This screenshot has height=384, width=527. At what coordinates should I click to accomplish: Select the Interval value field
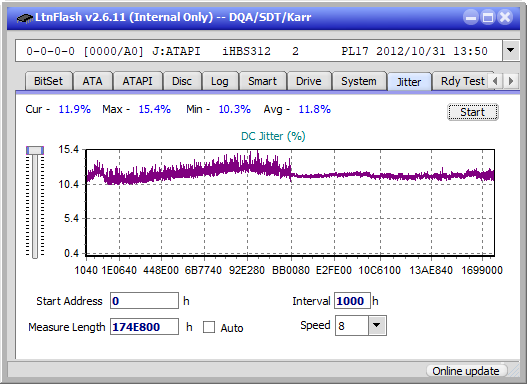[x=352, y=301]
